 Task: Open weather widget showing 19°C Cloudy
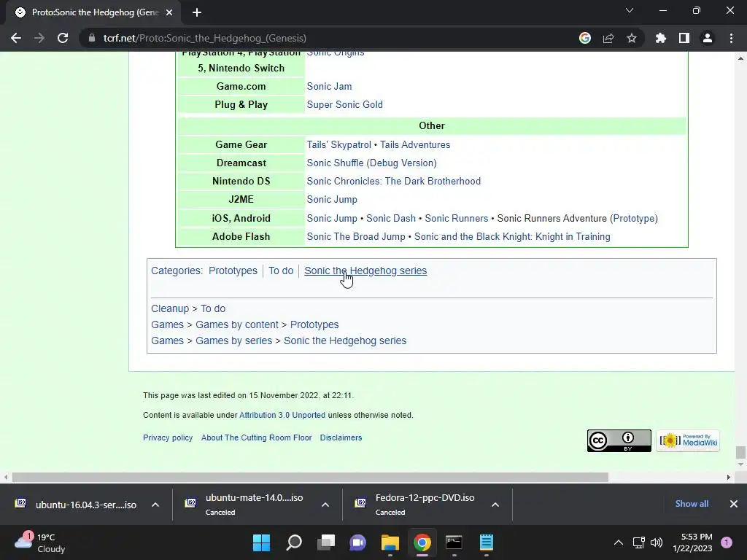coord(41,542)
